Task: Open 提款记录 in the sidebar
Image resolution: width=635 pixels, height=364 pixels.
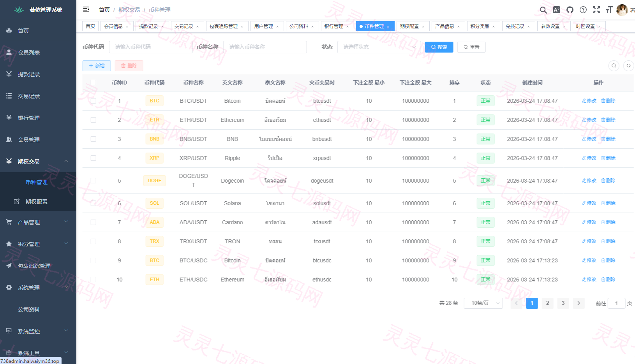Action: (38, 74)
